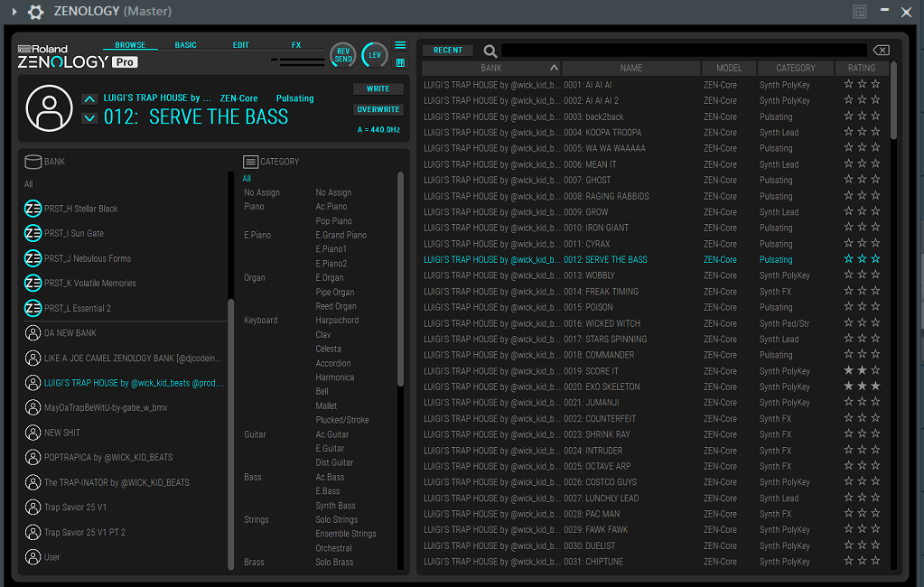Click the tone list vertical scrollbar
The height and width of the screenshot is (587, 924).
(x=893, y=100)
